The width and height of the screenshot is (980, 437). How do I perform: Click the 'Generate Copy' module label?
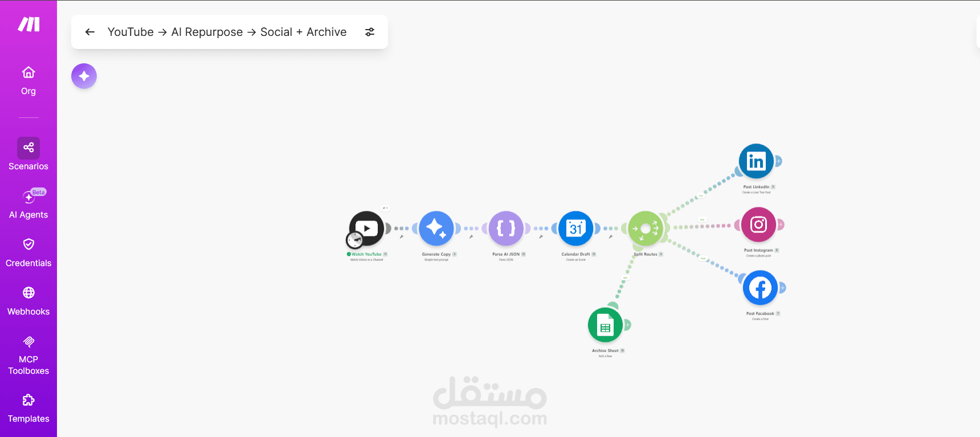436,254
